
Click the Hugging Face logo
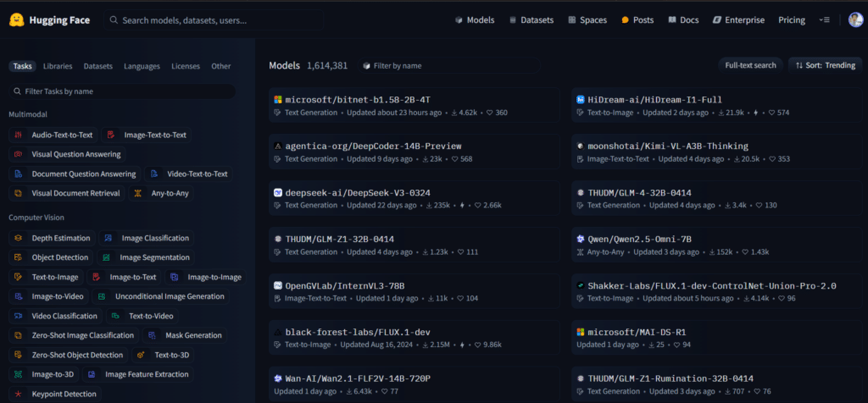pyautogui.click(x=16, y=19)
